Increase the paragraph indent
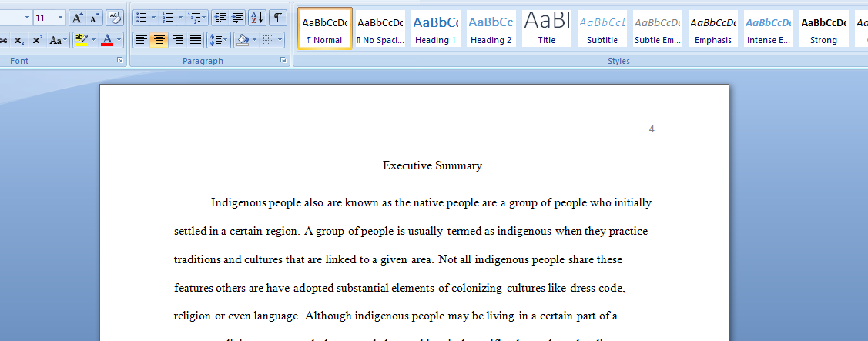The image size is (868, 341). tap(238, 18)
